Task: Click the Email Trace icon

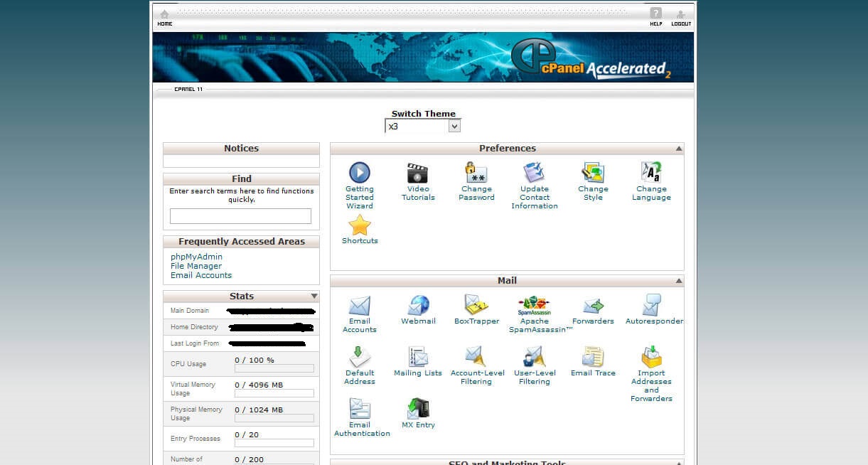Action: (x=593, y=357)
